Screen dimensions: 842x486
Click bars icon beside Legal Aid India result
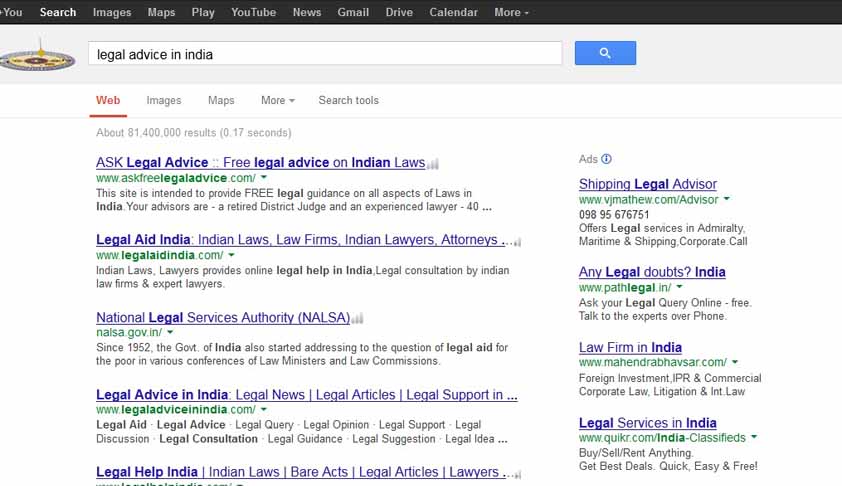click(x=514, y=241)
